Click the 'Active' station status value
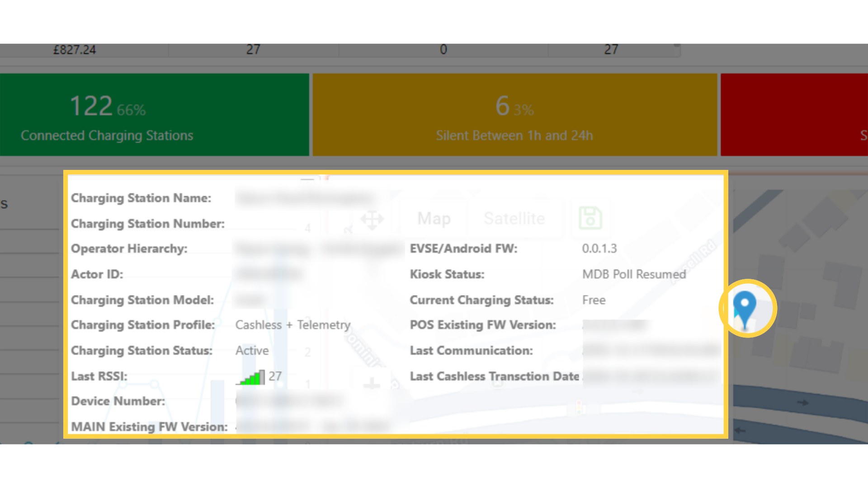Viewport: 868px width, 488px height. click(252, 351)
